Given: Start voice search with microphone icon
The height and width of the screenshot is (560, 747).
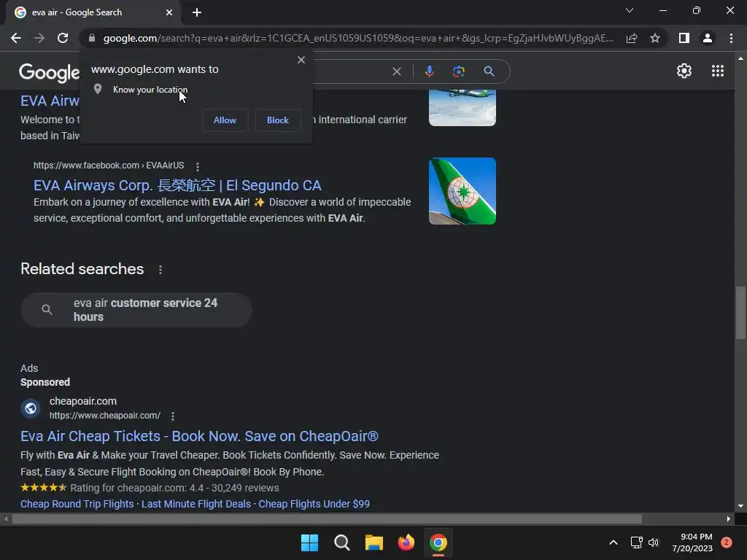Looking at the screenshot, I should [429, 71].
